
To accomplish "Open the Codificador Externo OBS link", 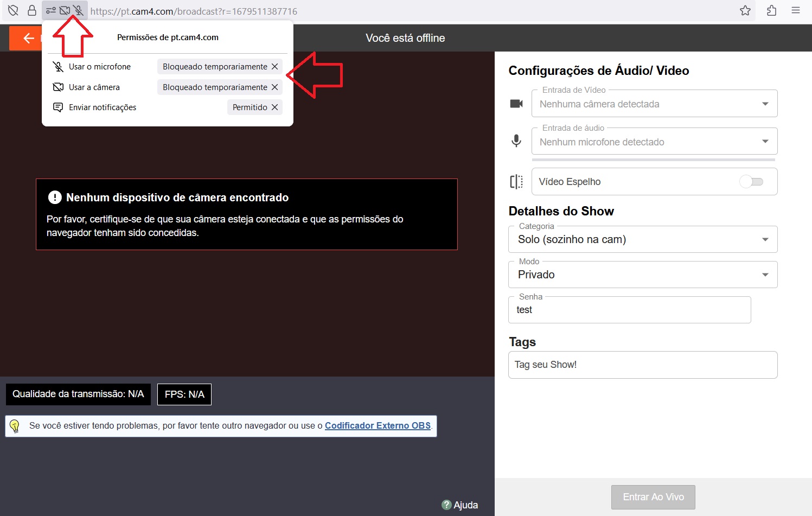I will [x=378, y=426].
